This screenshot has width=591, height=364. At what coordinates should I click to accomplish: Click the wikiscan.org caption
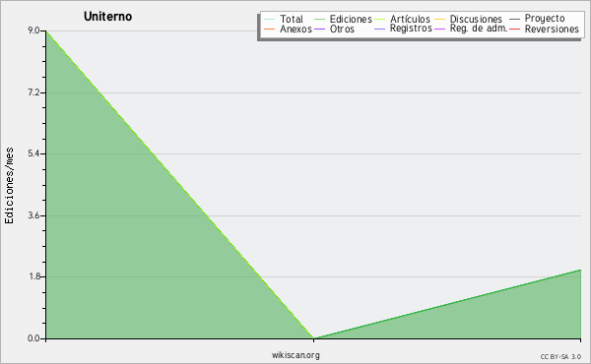point(295,355)
